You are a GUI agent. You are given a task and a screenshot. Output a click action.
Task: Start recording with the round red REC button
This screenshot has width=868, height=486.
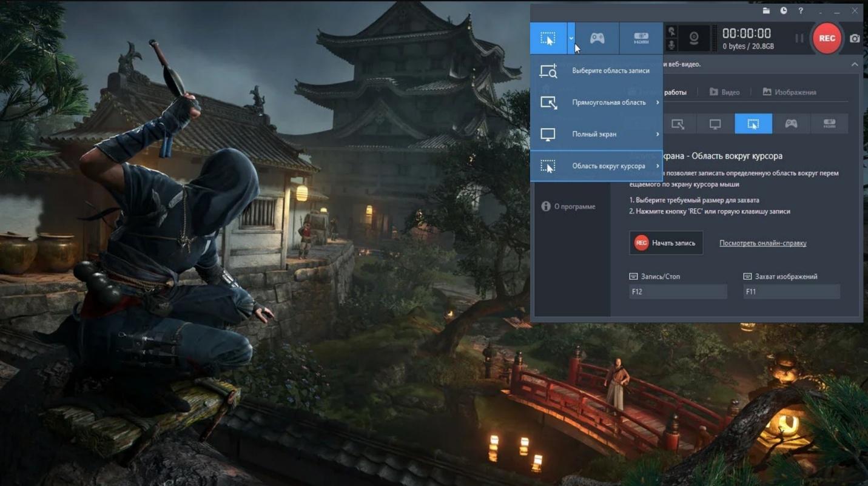pyautogui.click(x=827, y=38)
